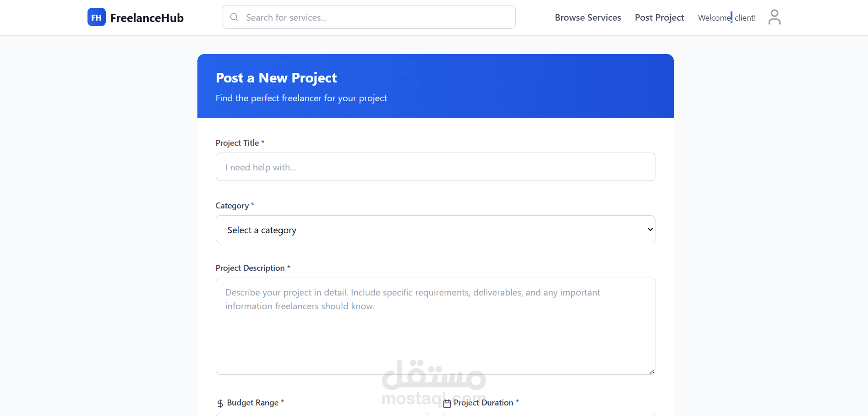Click the dollar sign Budget icon
The image size is (868, 416).
(x=220, y=403)
